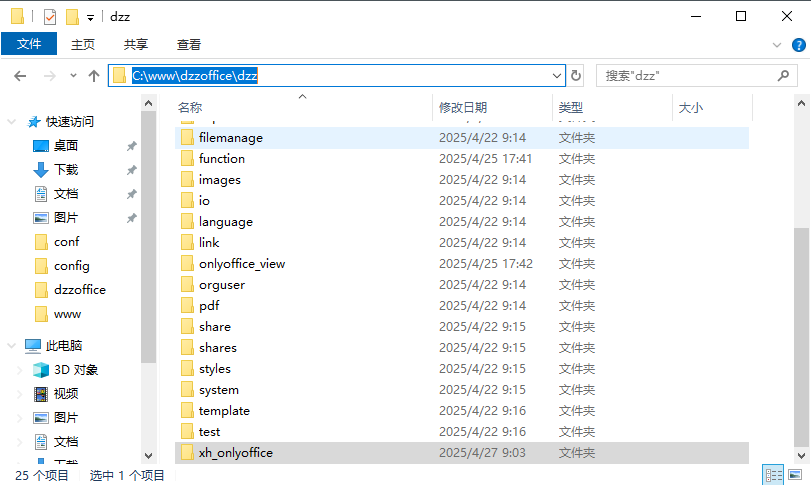Viewport: 811px width, 485px height.
Task: Click Properties icon in quick access toolbar
Action: [x=50, y=17]
